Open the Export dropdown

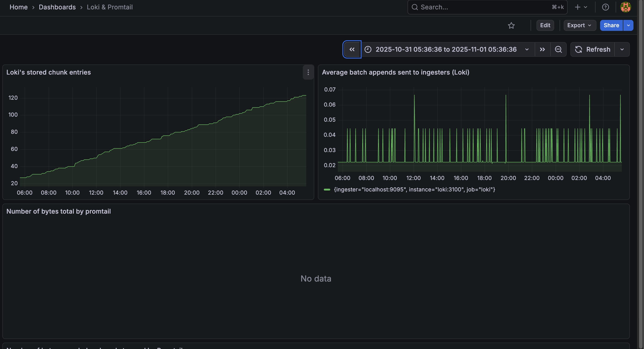coord(579,25)
